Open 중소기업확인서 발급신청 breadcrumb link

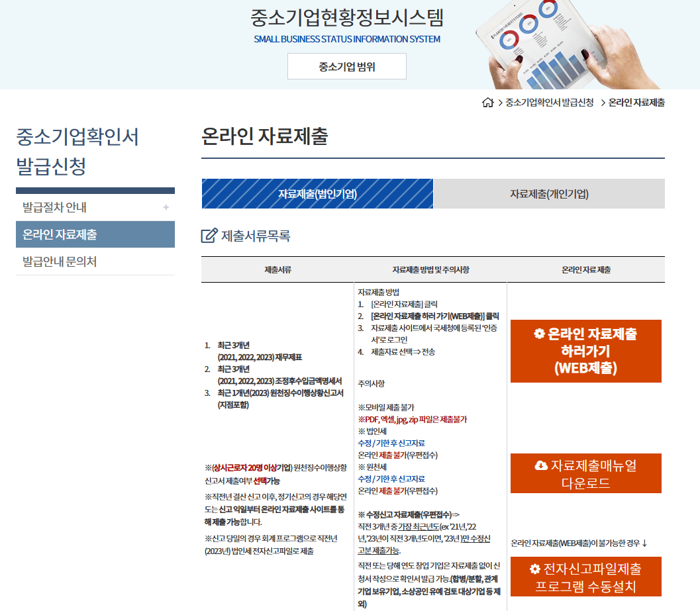click(550, 103)
